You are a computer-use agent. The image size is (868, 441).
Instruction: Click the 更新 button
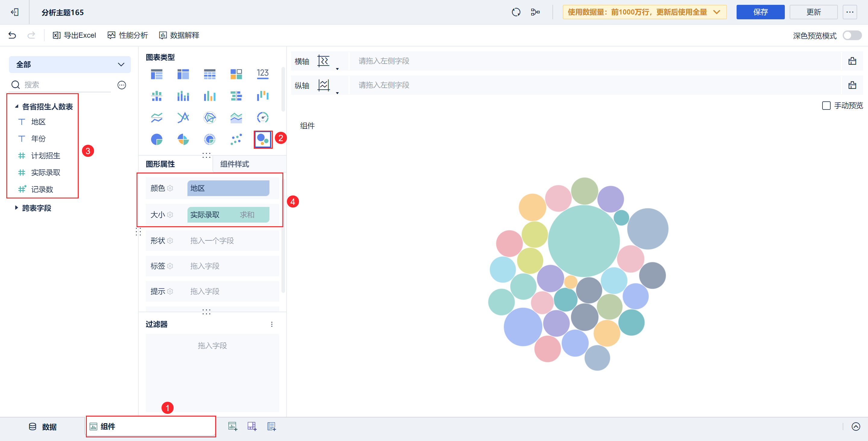tap(813, 12)
